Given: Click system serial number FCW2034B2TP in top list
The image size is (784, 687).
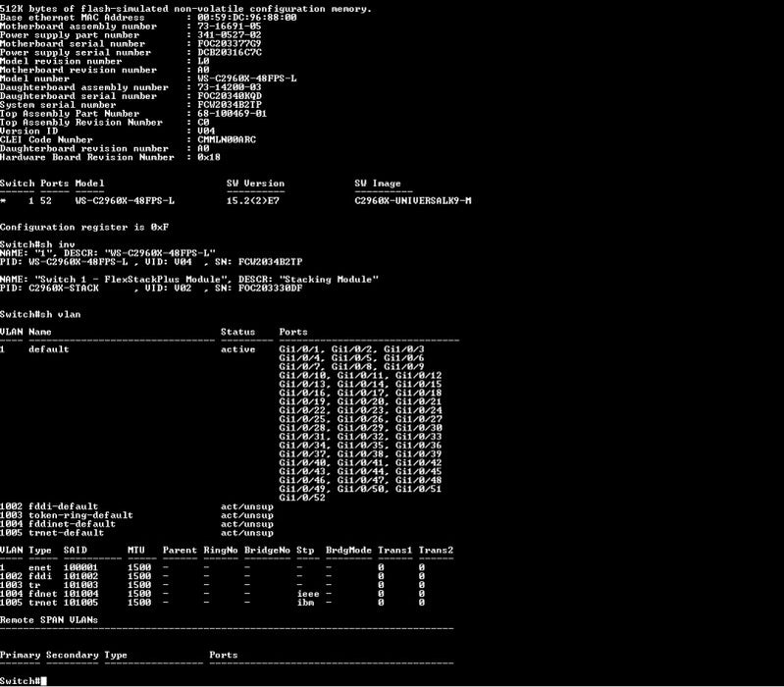Looking at the screenshot, I should [229, 105].
